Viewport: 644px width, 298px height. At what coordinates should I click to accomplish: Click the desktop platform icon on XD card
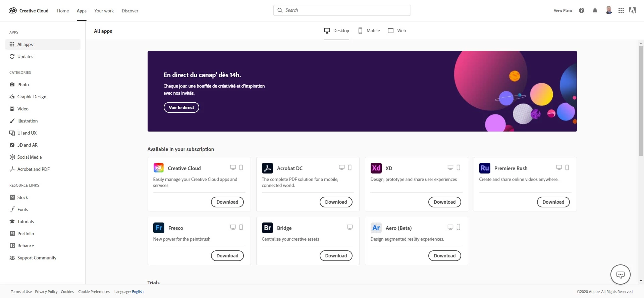[450, 167]
